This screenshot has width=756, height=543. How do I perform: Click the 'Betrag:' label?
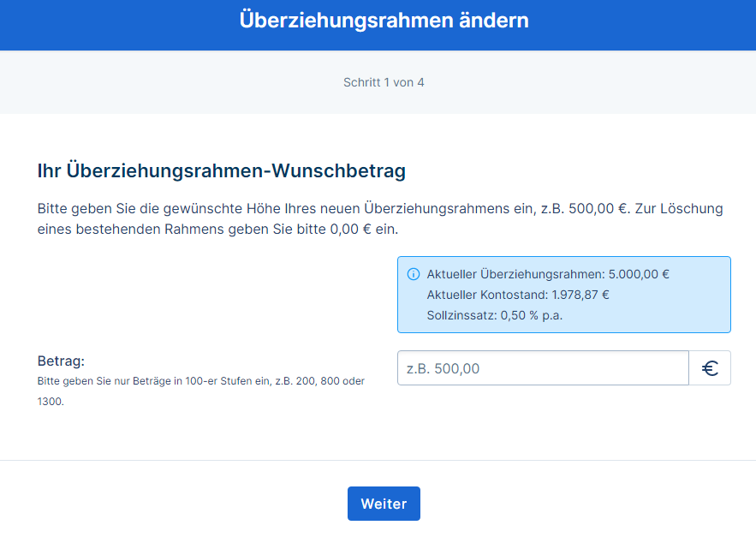click(x=61, y=361)
